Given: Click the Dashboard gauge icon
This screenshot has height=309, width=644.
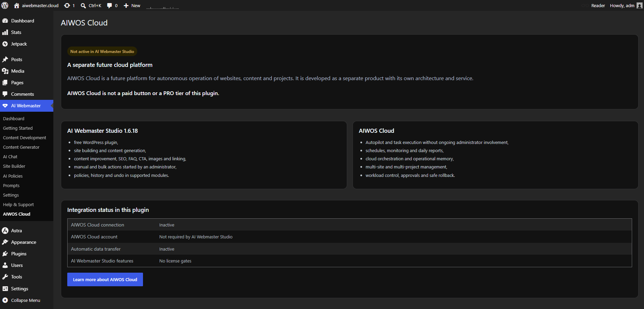Looking at the screenshot, I should coord(5,21).
